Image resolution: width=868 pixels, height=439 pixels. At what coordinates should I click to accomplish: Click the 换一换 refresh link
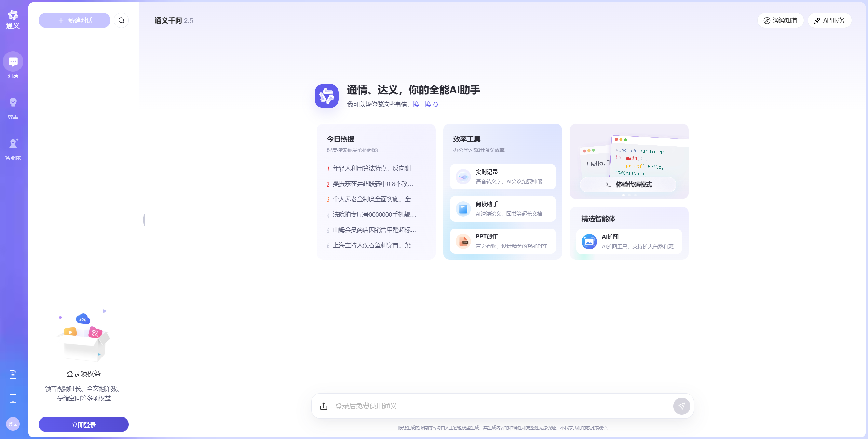(x=422, y=105)
